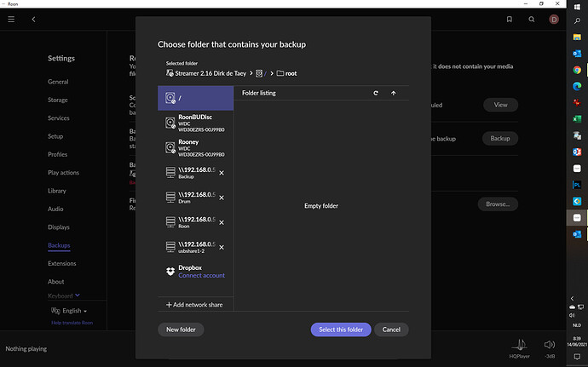Click the Backup button

(500, 138)
